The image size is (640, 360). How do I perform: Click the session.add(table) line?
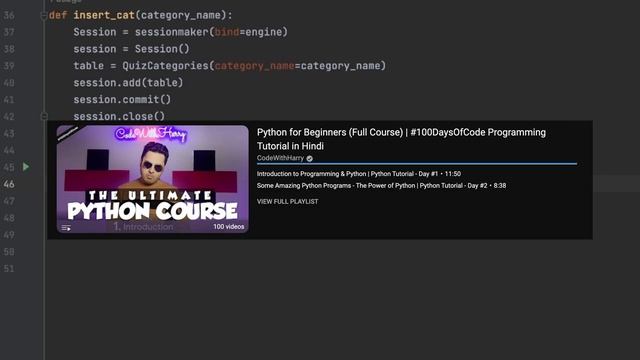pyautogui.click(x=128, y=83)
